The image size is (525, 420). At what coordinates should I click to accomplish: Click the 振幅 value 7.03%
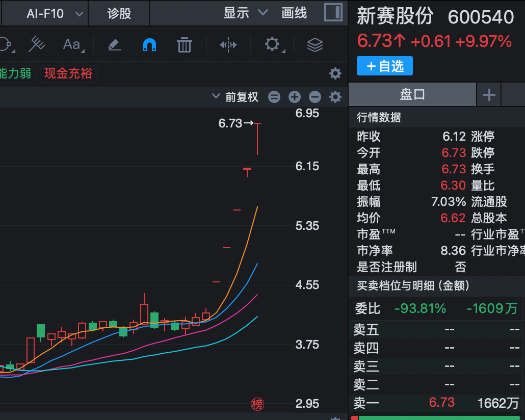coord(449,202)
